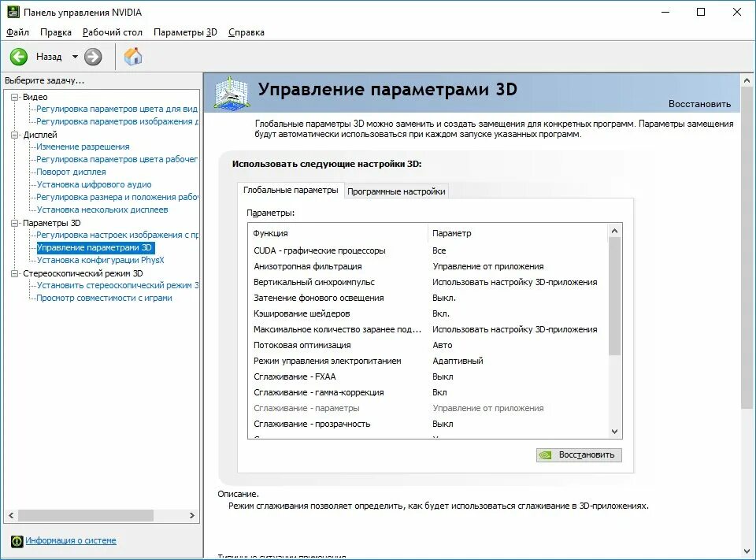The height and width of the screenshot is (560, 756).
Task: Open Регулировка размера и положения task
Action: point(117,197)
